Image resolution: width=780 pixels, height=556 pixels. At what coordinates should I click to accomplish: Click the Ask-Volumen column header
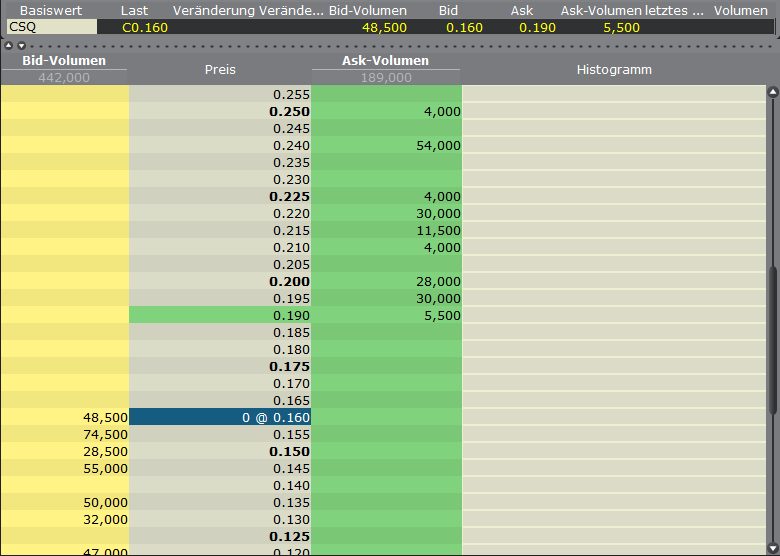click(x=386, y=61)
